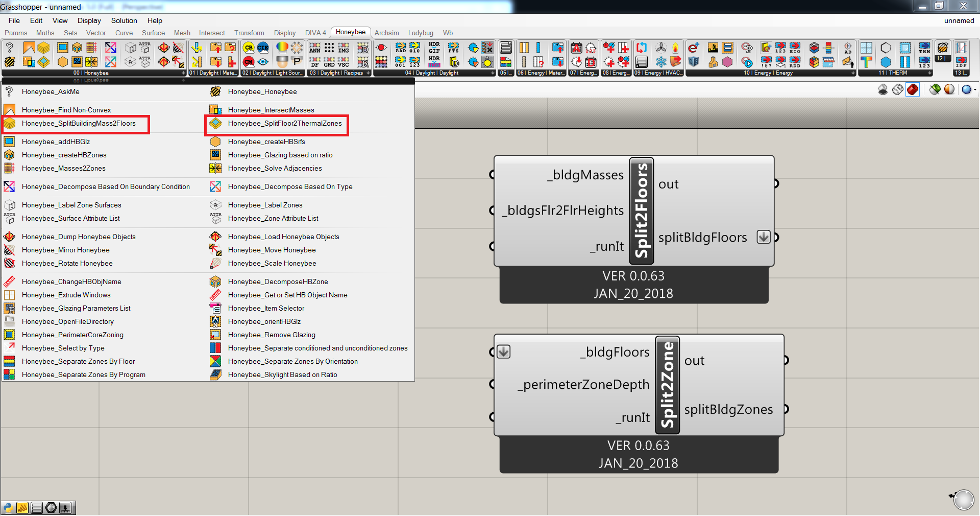Expand the 04 | Daylight | Daylight panel arrow

click(493, 73)
